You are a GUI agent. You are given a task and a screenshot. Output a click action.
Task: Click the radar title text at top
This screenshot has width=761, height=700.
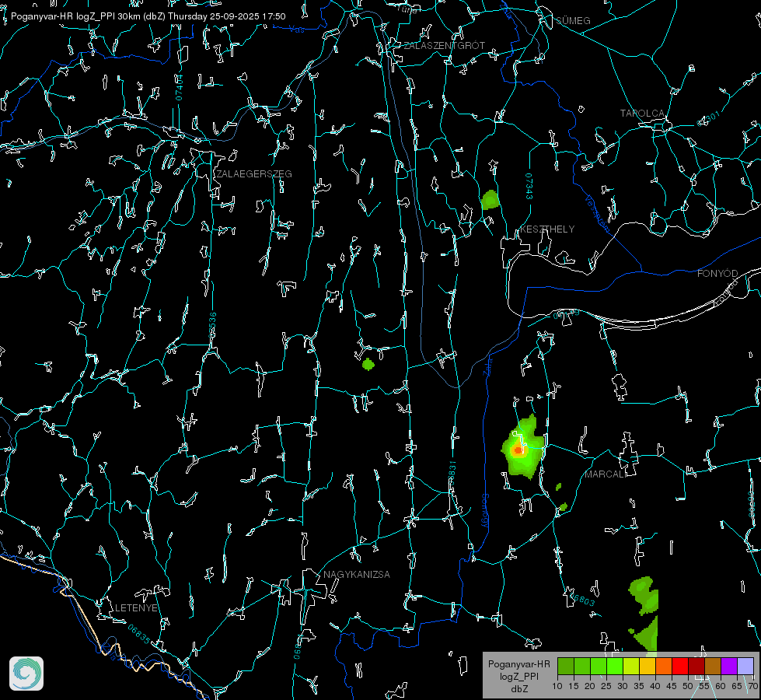[148, 16]
